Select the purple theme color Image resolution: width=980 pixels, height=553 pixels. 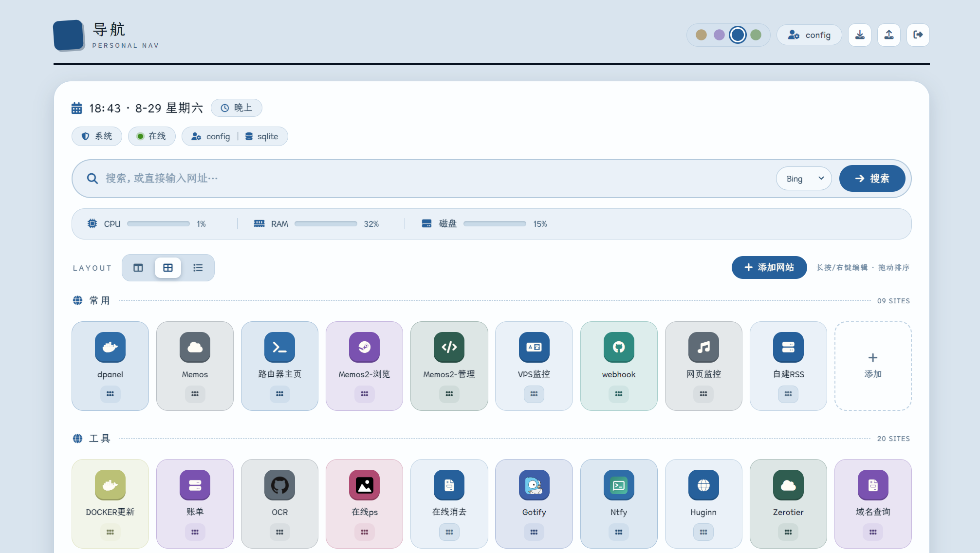tap(719, 35)
